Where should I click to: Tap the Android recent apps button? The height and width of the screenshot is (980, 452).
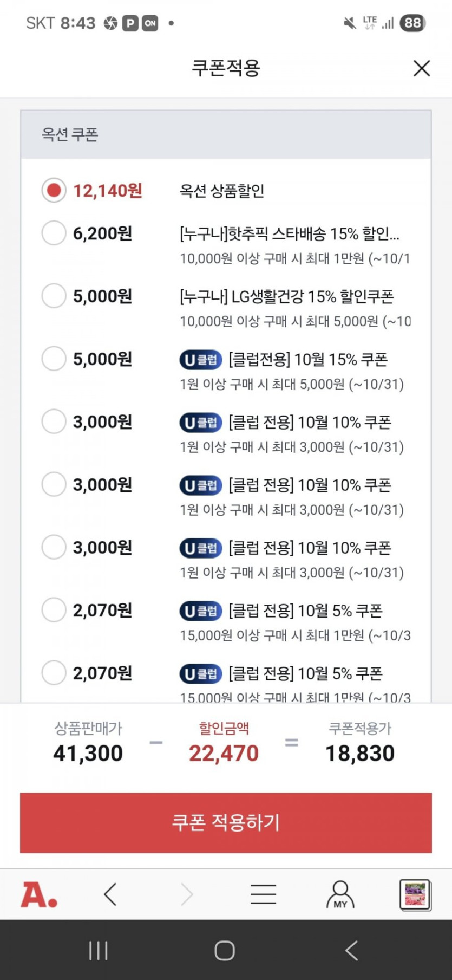pos(98,950)
